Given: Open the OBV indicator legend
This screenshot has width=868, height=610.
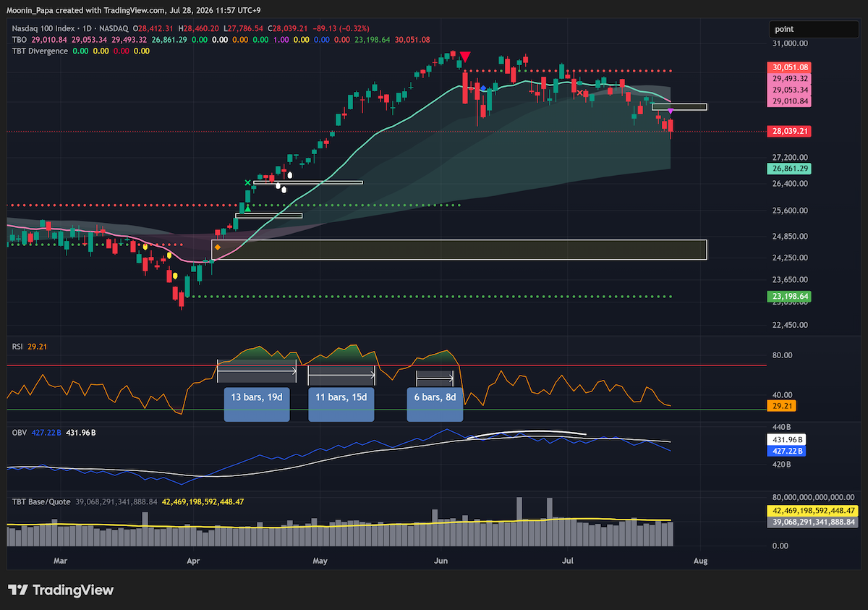Looking at the screenshot, I should point(18,432).
